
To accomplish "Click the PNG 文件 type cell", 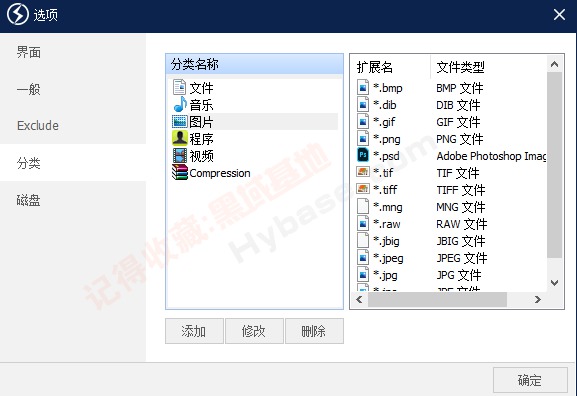I will [460, 139].
